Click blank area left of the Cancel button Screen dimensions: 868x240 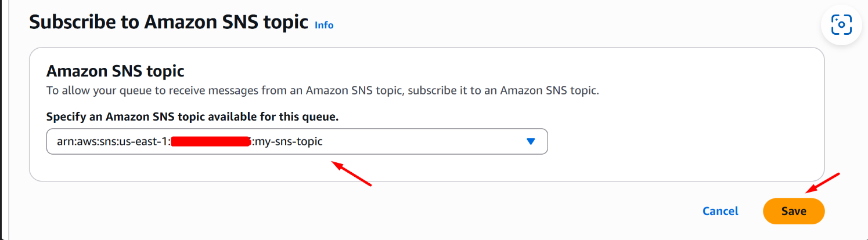pyautogui.click(x=523, y=211)
